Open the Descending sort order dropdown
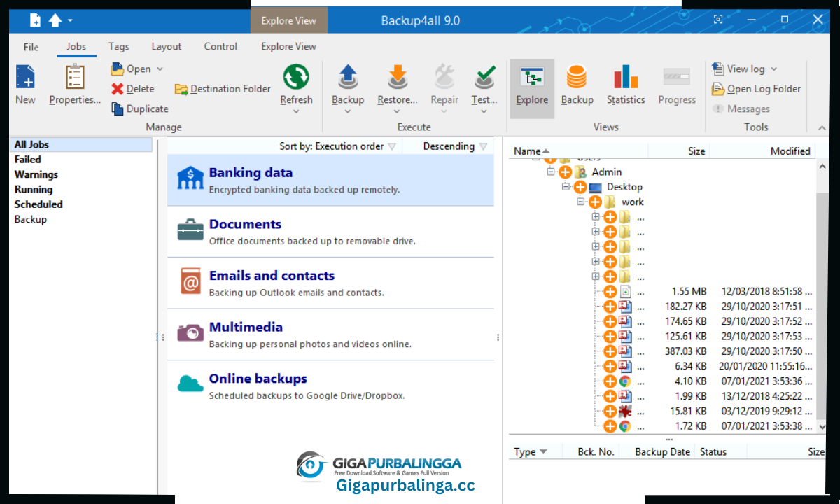 tap(456, 146)
